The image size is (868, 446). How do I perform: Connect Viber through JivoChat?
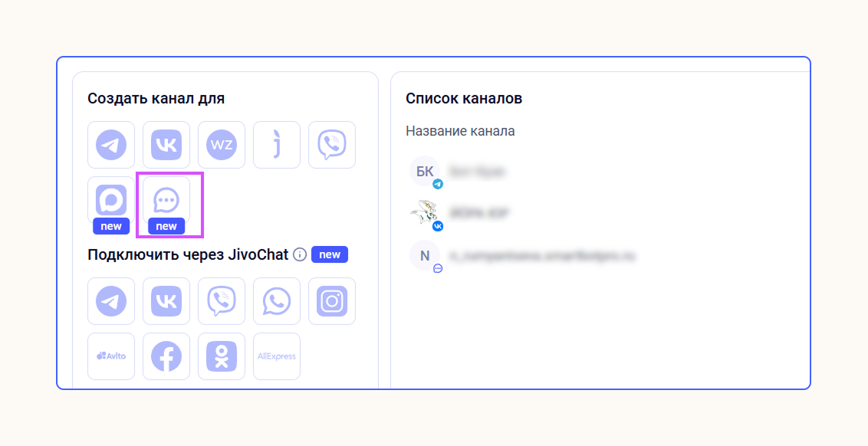pos(222,301)
